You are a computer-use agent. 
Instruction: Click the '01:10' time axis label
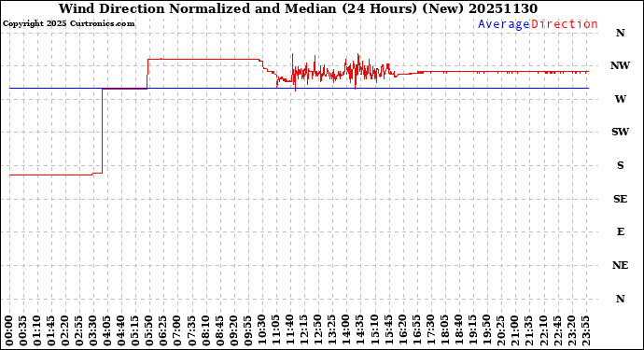coord(37,331)
